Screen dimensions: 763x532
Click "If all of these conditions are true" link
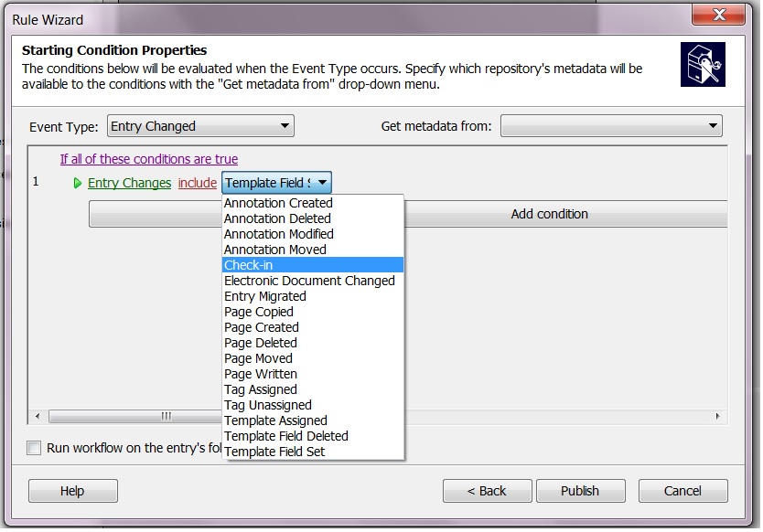click(x=149, y=159)
